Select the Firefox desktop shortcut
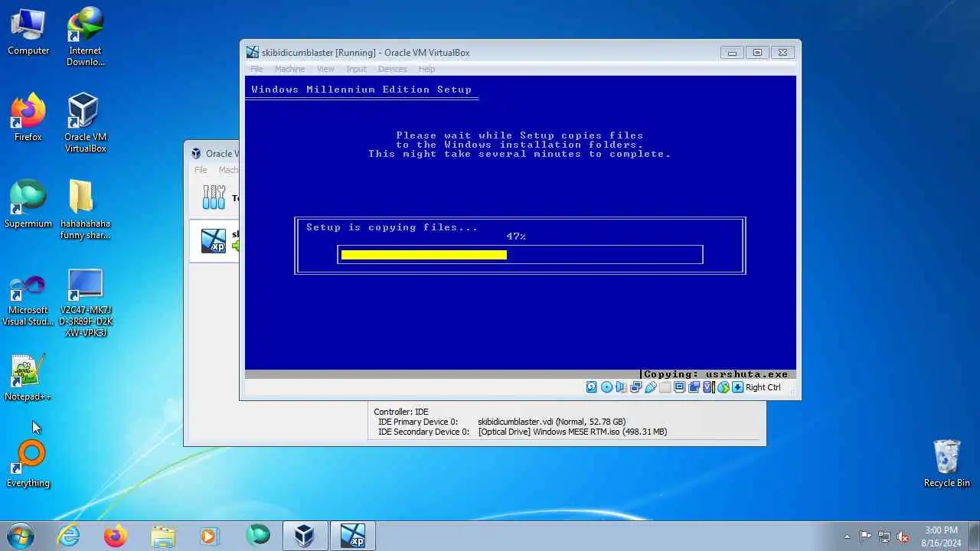 click(x=28, y=118)
